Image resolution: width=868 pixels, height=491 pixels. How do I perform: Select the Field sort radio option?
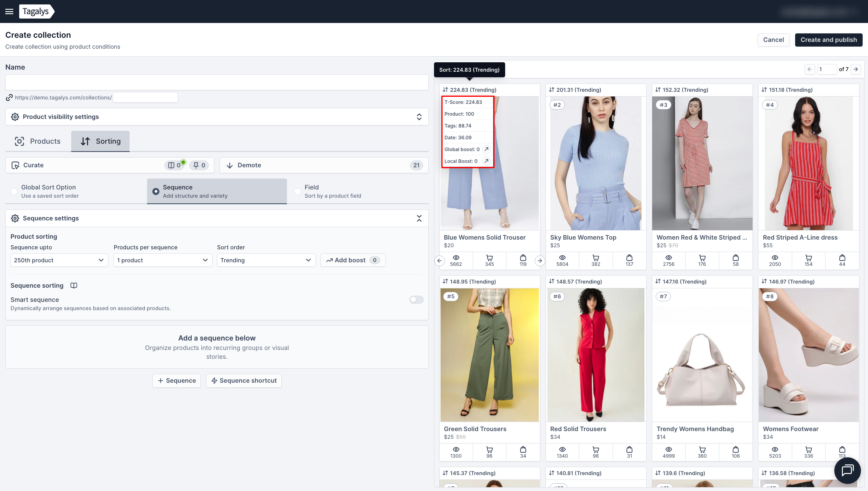coord(298,191)
